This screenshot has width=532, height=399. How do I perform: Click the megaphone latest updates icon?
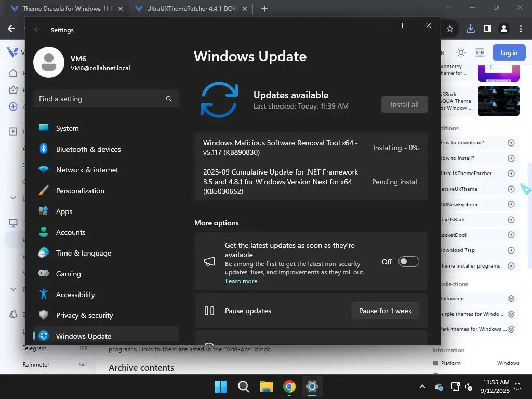coord(209,262)
